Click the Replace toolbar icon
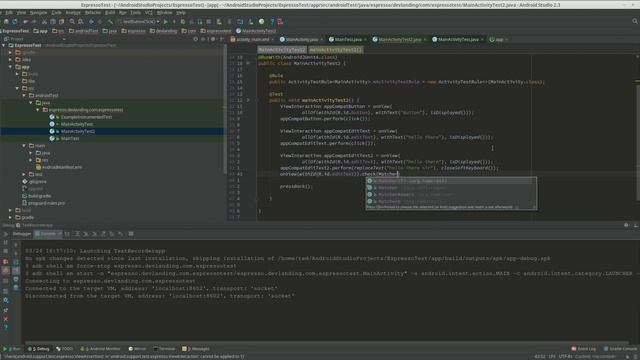The width and height of the screenshot is (640, 360). [x=80, y=22]
